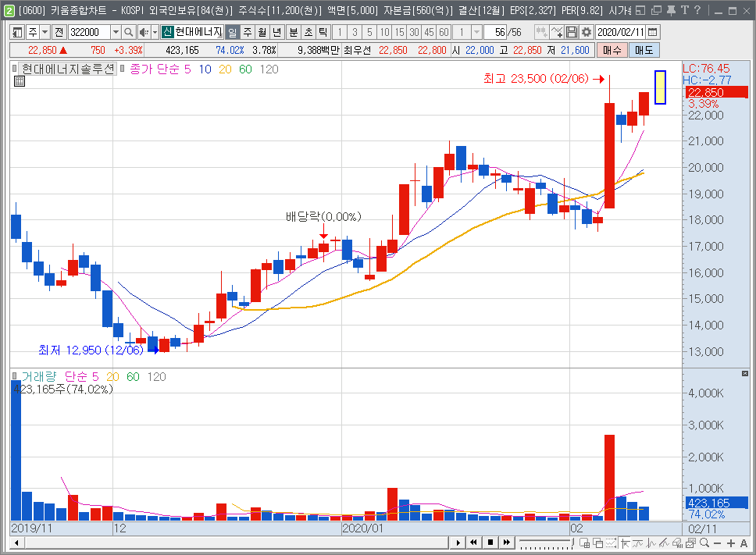Click the date field 2020/02/11

(x=621, y=32)
